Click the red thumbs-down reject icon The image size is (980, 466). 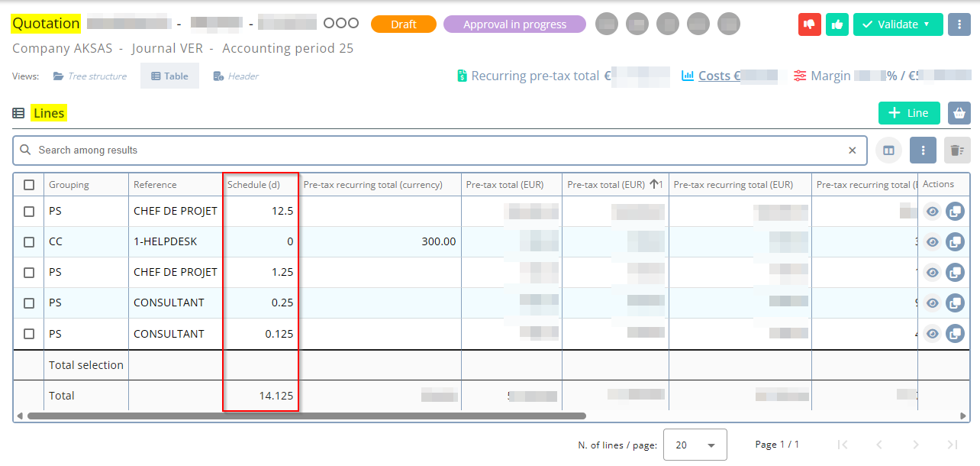809,24
